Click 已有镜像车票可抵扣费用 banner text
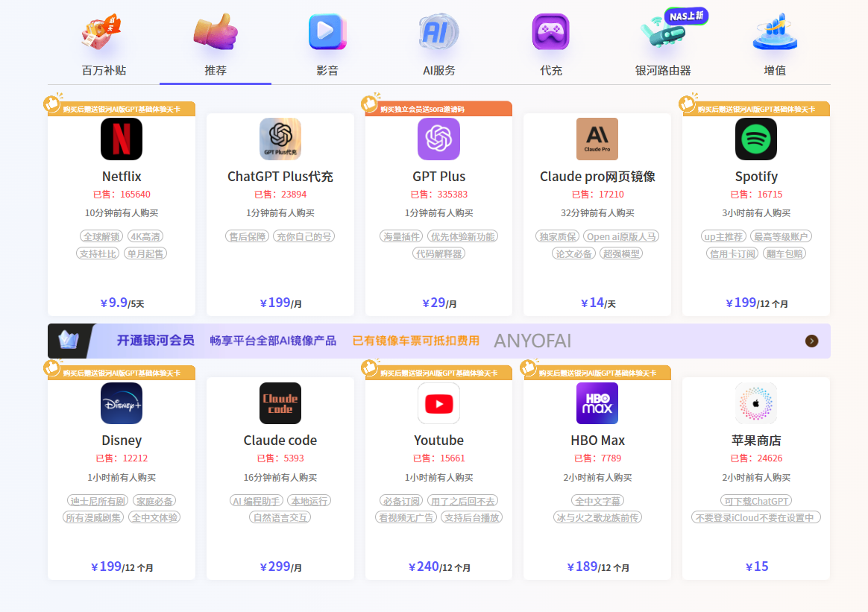The height and width of the screenshot is (612, 868). click(416, 341)
